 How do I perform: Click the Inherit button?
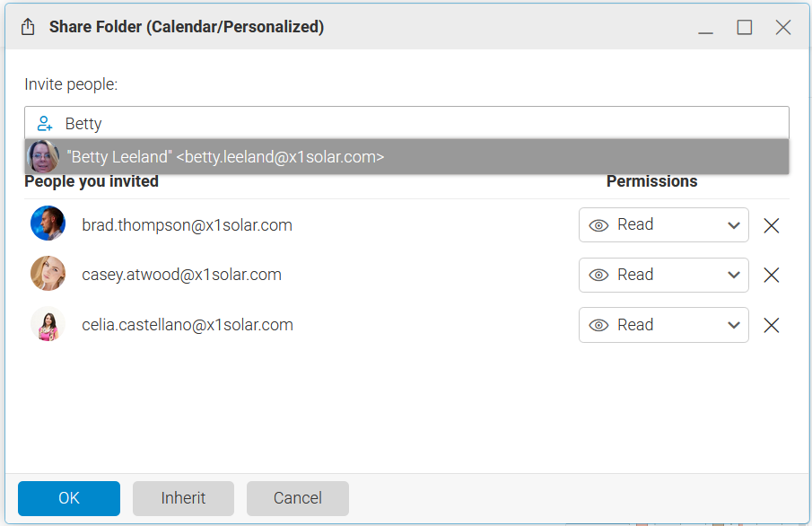pos(183,498)
